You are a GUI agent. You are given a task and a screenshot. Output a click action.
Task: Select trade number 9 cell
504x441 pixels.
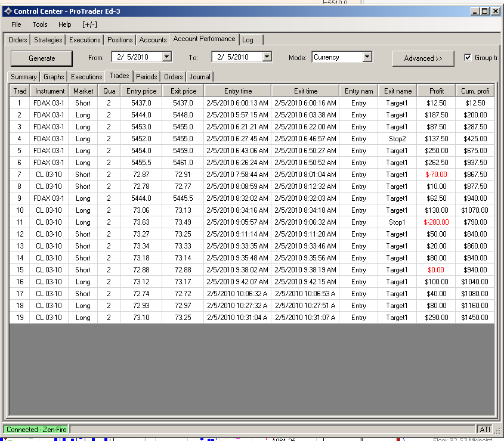19,198
